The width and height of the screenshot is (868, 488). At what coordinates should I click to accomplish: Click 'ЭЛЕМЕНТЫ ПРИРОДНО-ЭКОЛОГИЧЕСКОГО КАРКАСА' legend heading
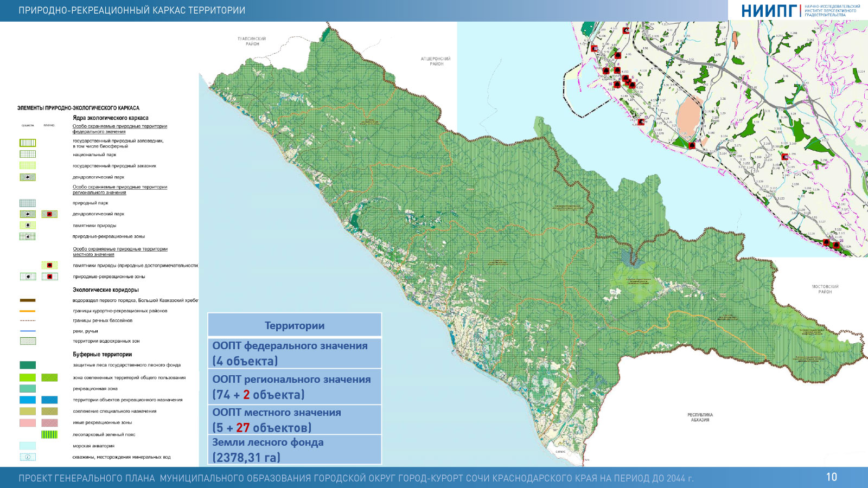[x=78, y=108]
